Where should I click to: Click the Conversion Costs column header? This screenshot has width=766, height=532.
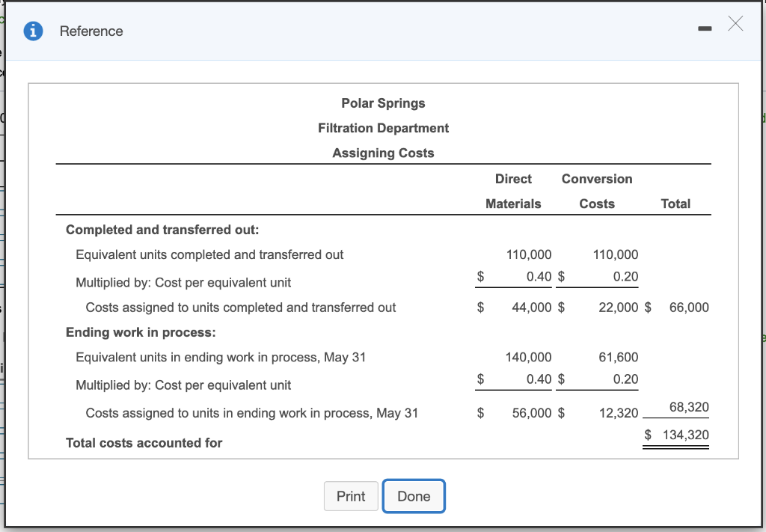(x=597, y=191)
